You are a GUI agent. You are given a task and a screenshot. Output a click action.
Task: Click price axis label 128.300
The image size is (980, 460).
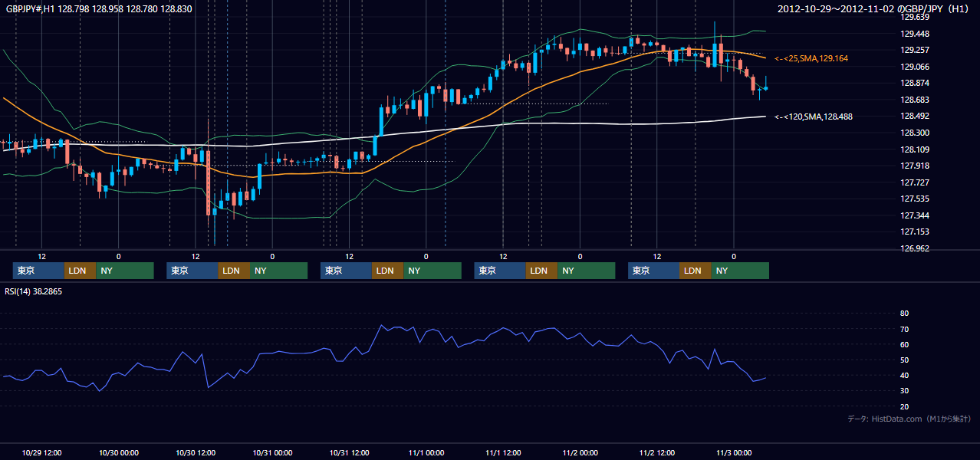[914, 133]
